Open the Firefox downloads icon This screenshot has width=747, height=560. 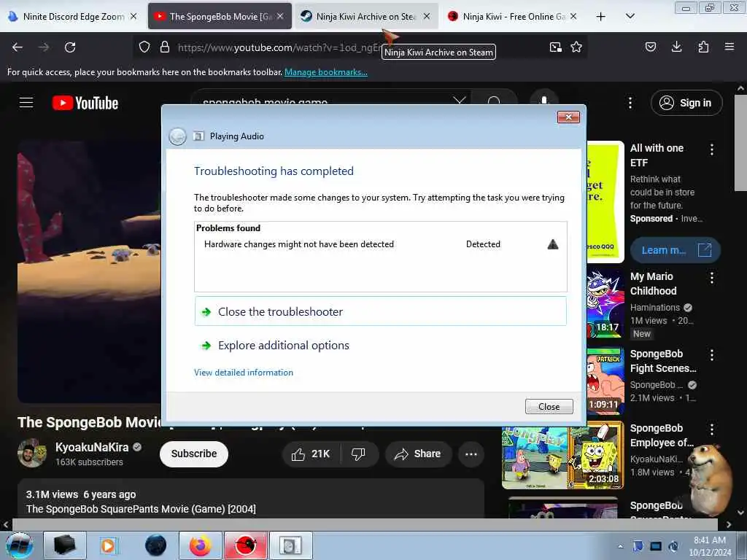coord(676,47)
